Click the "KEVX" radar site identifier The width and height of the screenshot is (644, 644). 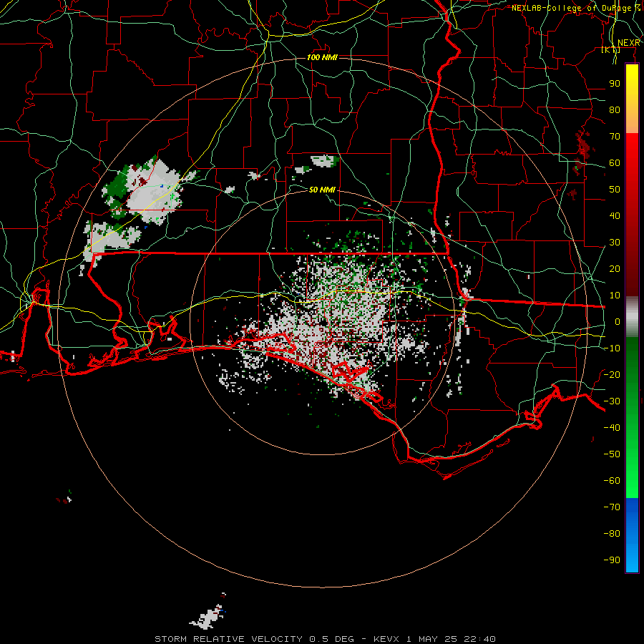[x=386, y=639]
